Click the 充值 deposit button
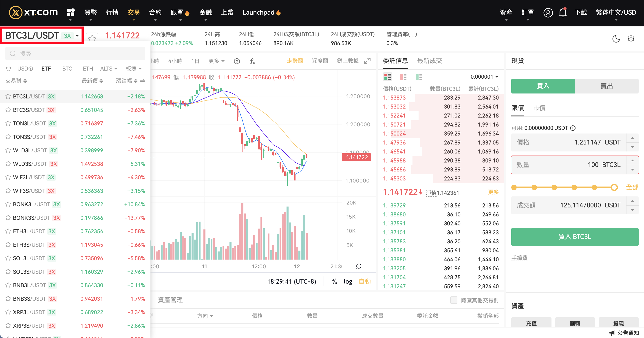The width and height of the screenshot is (644, 338). pos(531,323)
